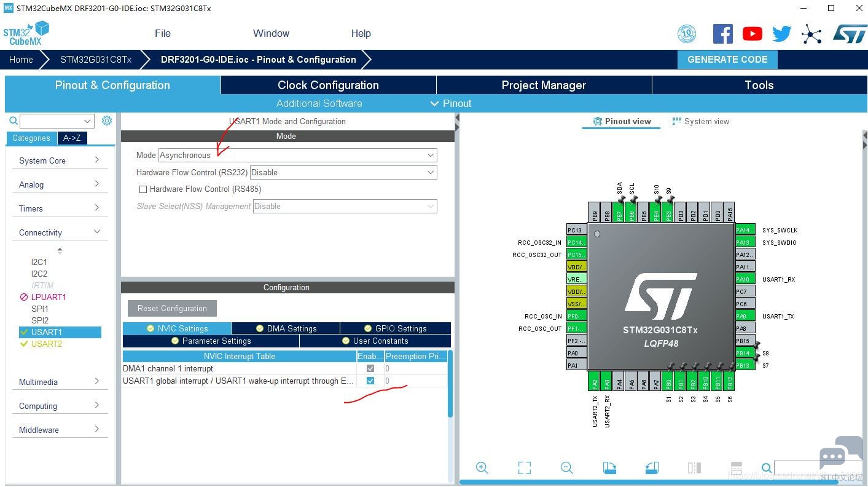This screenshot has width=868, height=487.
Task: Select pin PA9 on the chip
Action: [745, 316]
